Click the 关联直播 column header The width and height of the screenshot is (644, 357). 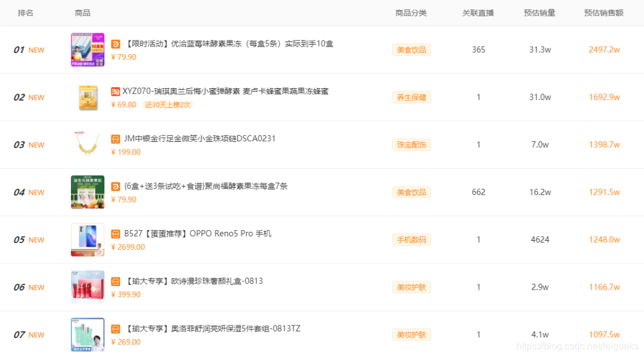478,13
